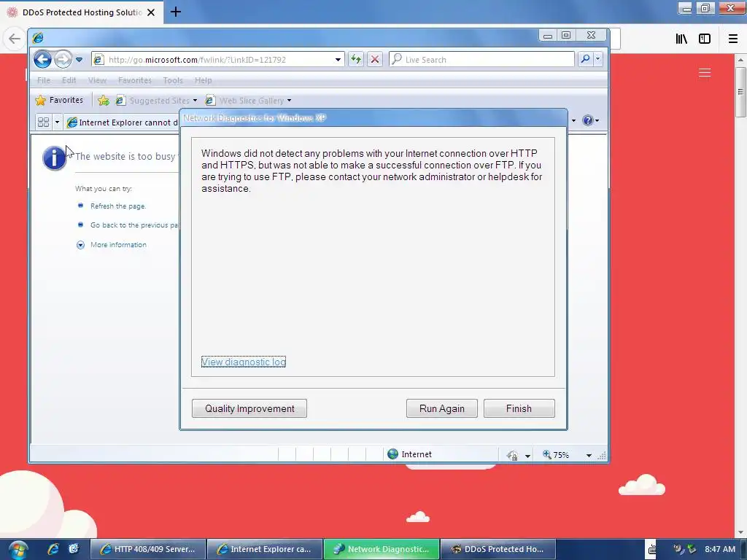Switch to HTTP 408/409 Server taskbar item
The height and width of the screenshot is (560, 747).
click(148, 549)
